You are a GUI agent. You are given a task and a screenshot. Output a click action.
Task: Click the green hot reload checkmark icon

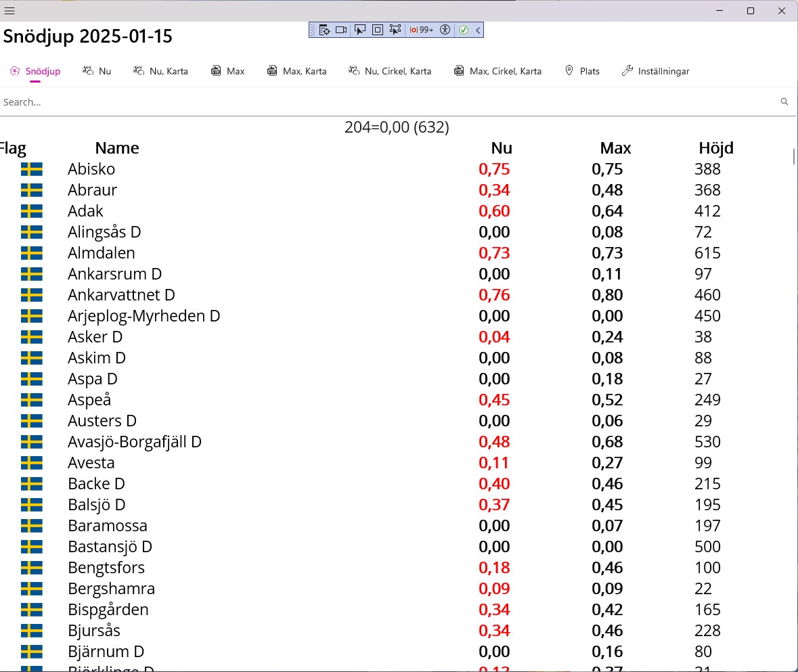(x=464, y=30)
